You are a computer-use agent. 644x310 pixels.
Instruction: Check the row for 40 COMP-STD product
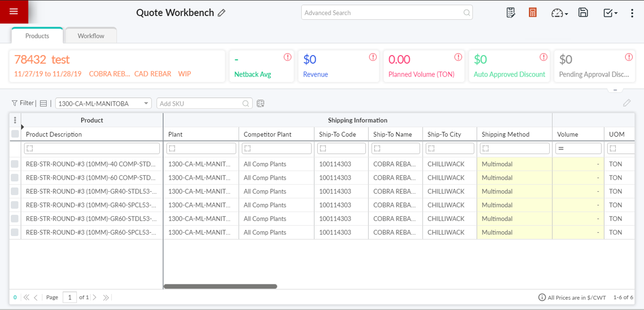tap(15, 164)
